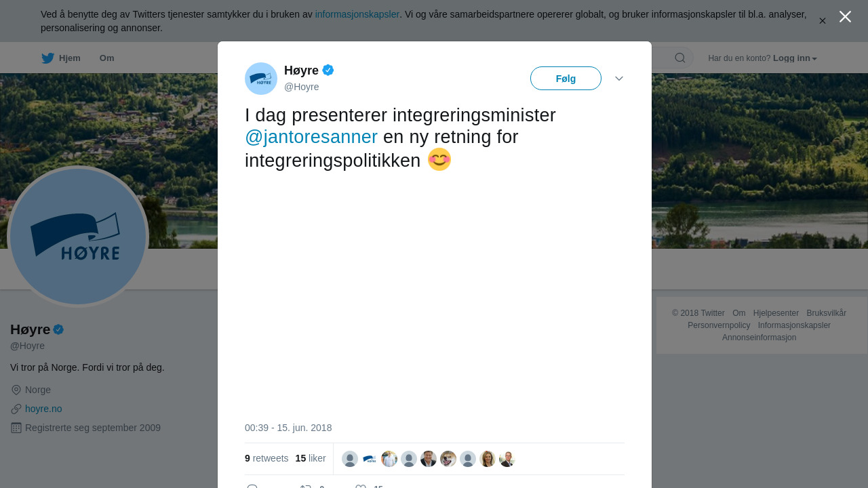This screenshot has height=488, width=868.
Task: Close the tweet overlay with the large X
Action: point(845,17)
